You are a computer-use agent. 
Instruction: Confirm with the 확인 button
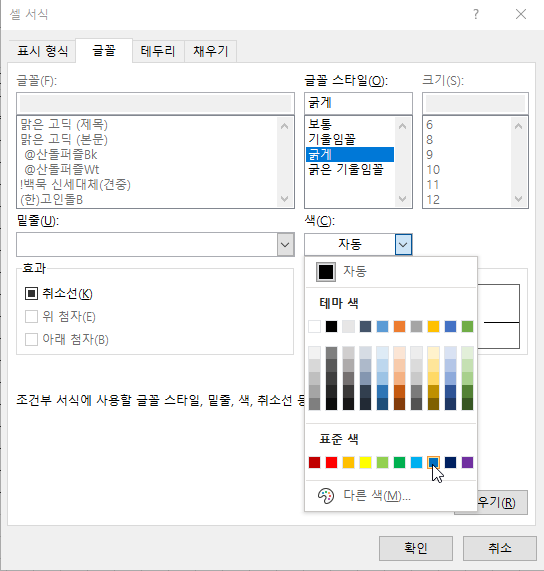click(416, 548)
